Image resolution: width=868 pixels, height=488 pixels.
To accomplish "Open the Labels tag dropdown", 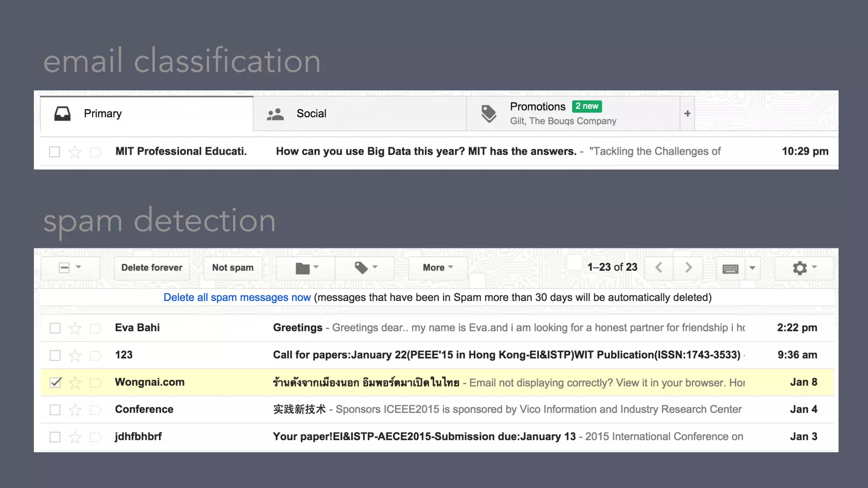I will [365, 268].
